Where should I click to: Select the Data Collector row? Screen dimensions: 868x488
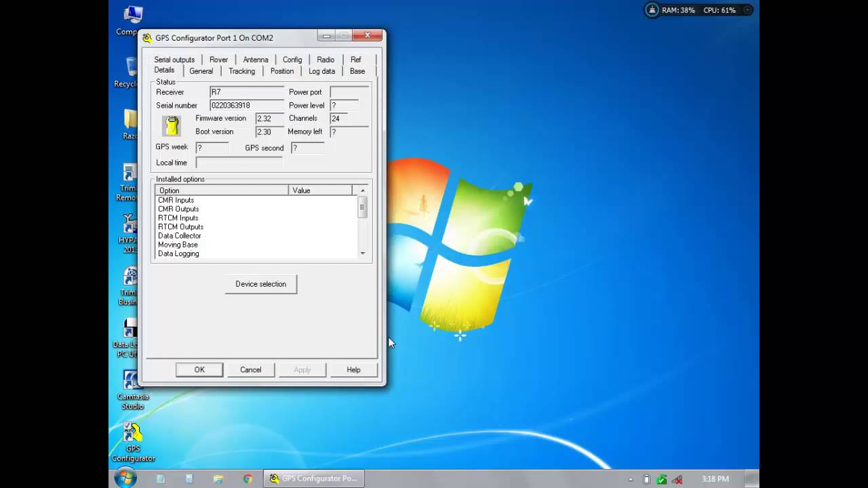point(256,236)
